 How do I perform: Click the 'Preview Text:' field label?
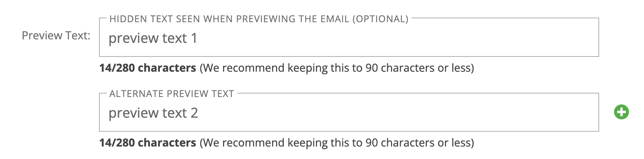56,35
